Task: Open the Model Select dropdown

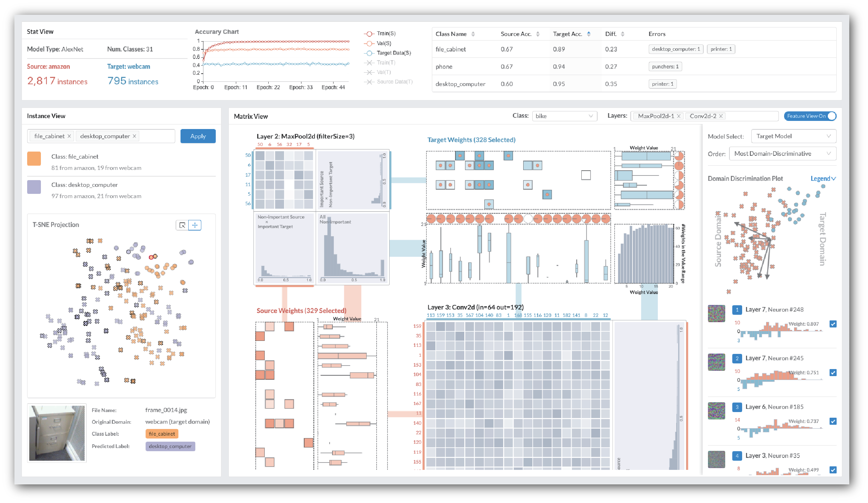Action: (793, 136)
